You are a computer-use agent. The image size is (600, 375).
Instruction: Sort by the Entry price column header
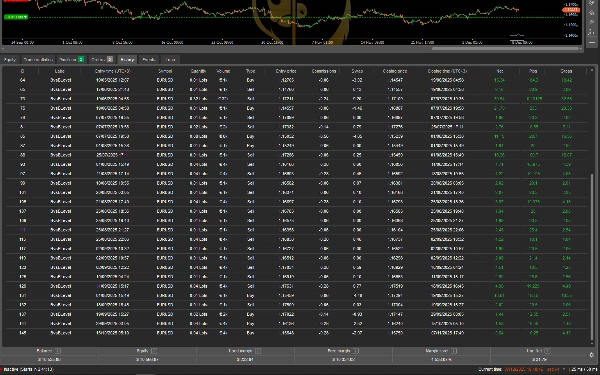(x=286, y=71)
